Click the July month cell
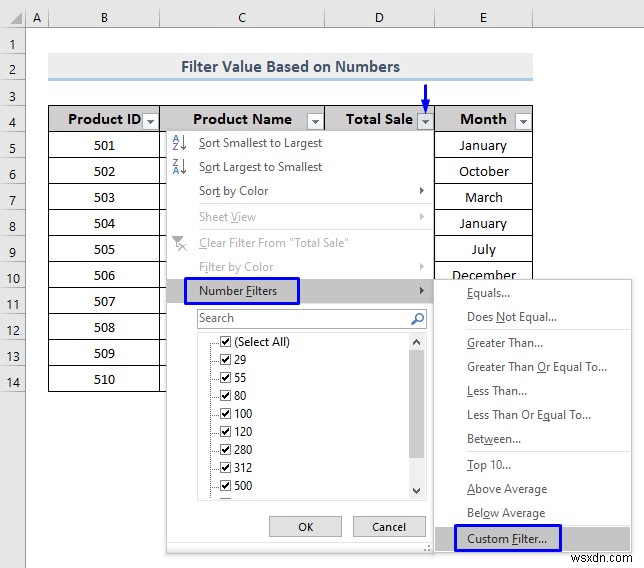Image resolution: width=644 pixels, height=568 pixels. [x=483, y=249]
